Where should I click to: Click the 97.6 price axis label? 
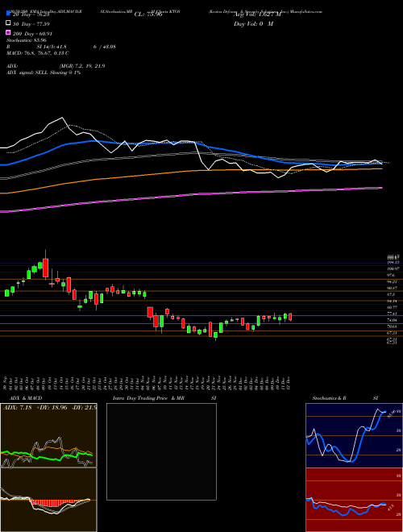393,275
